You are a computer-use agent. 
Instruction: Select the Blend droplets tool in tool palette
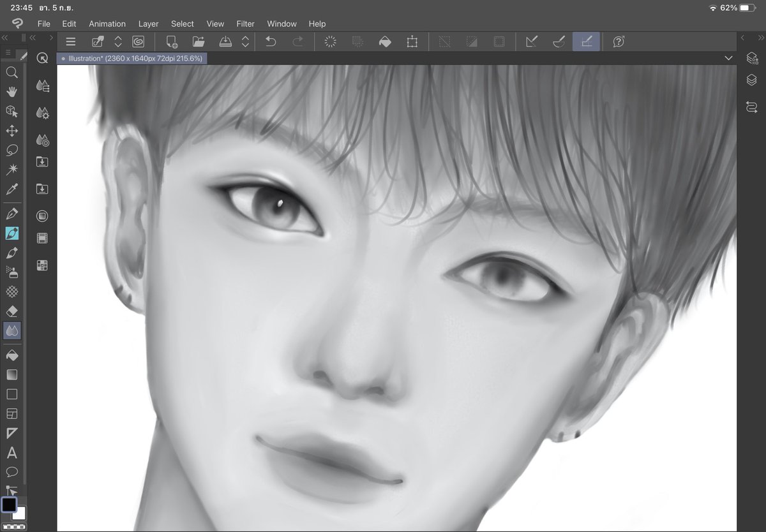click(x=11, y=330)
